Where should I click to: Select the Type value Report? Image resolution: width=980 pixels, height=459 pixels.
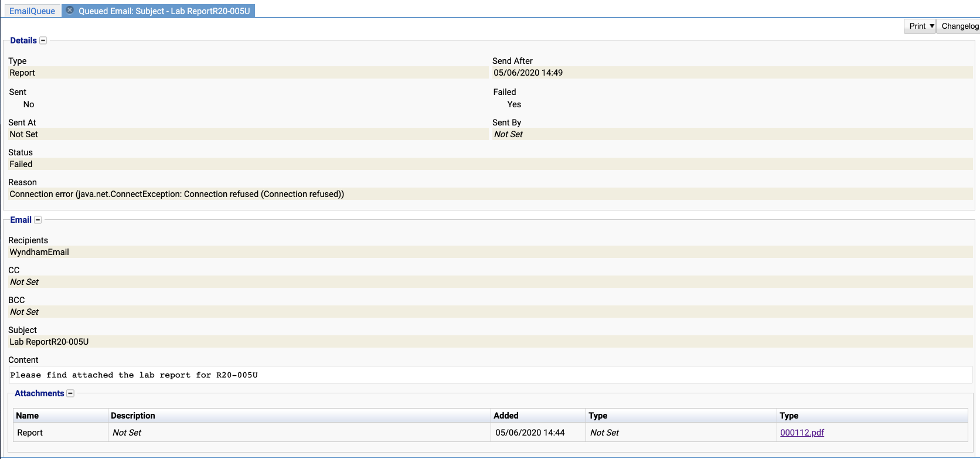249,73
